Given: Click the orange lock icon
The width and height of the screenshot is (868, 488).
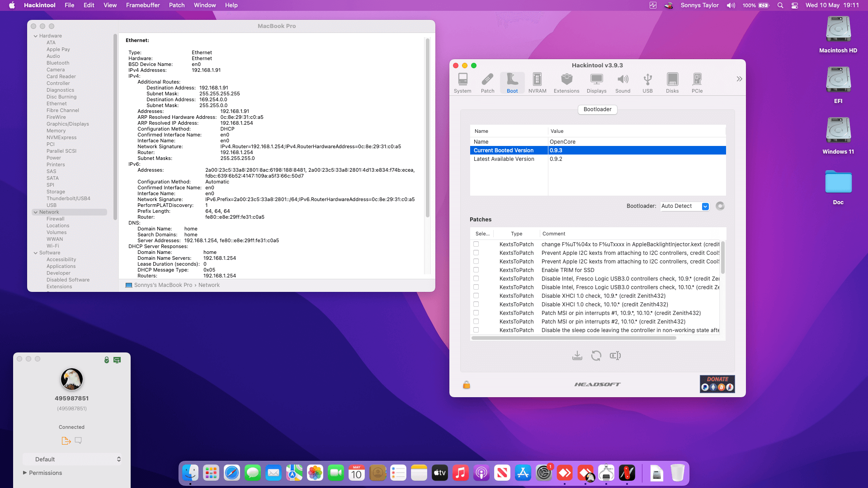Looking at the screenshot, I should coord(467,385).
